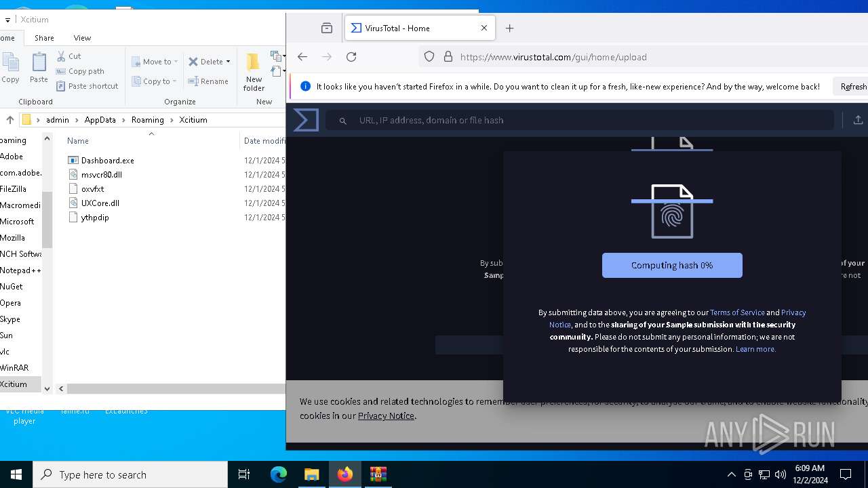Reload the VirusTotal page
868x488 pixels.
click(351, 57)
